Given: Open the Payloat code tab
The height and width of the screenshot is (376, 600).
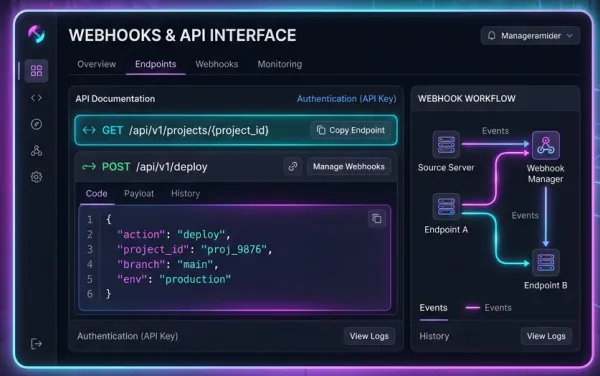Looking at the screenshot, I should click(139, 194).
